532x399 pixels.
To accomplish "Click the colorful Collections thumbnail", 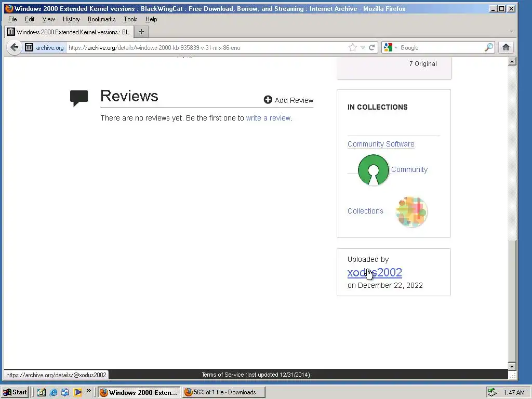I will pos(411,212).
